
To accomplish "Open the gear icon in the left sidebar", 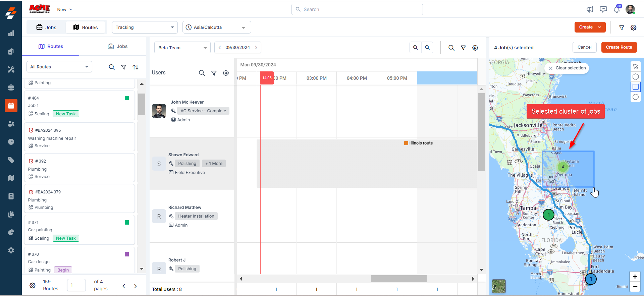I will 11,250.
